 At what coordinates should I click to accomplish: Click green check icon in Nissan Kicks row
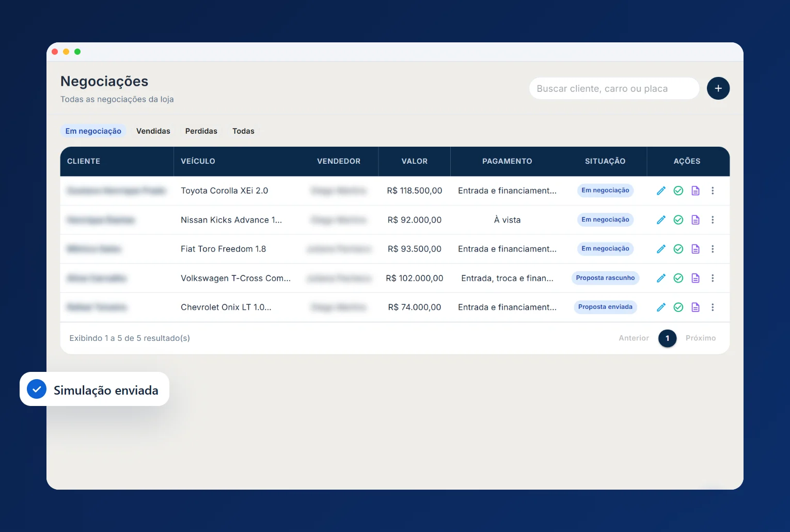pyautogui.click(x=678, y=220)
